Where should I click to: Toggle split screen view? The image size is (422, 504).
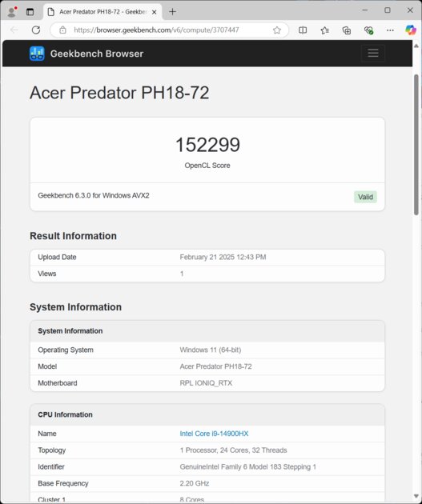pyautogui.click(x=303, y=30)
